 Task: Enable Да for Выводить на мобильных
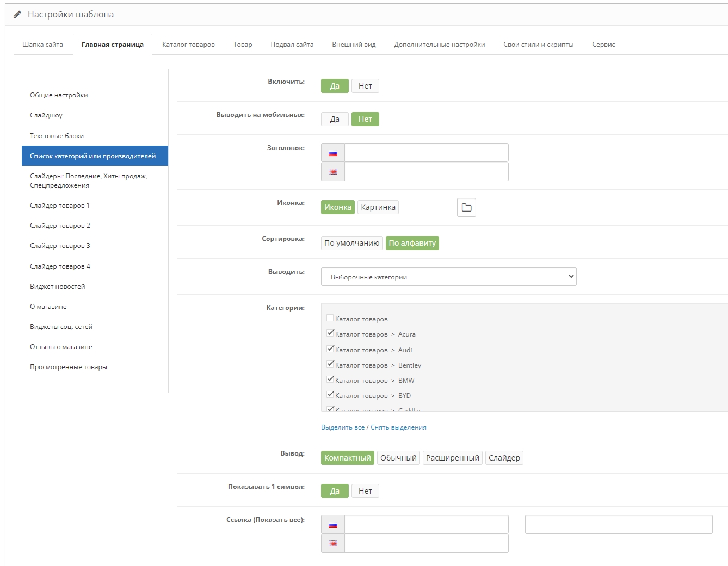(x=335, y=119)
